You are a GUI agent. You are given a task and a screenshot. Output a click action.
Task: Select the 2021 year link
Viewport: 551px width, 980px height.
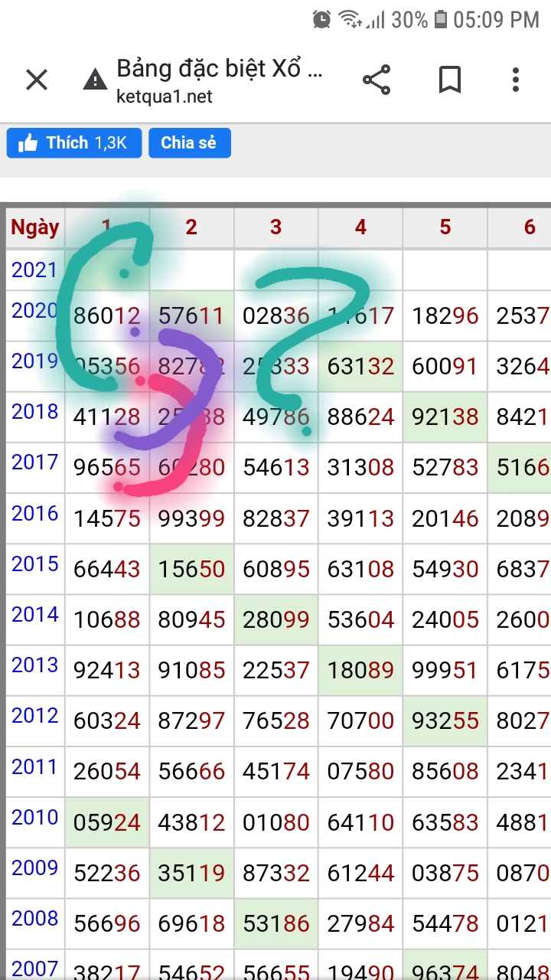click(34, 269)
